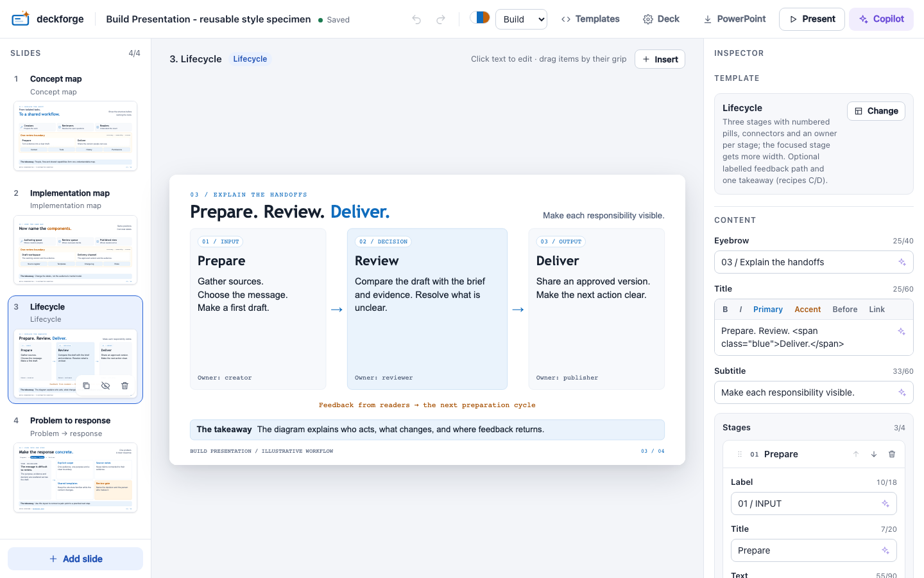This screenshot has width=924, height=578.
Task: Export to PowerPoint
Action: [735, 19]
